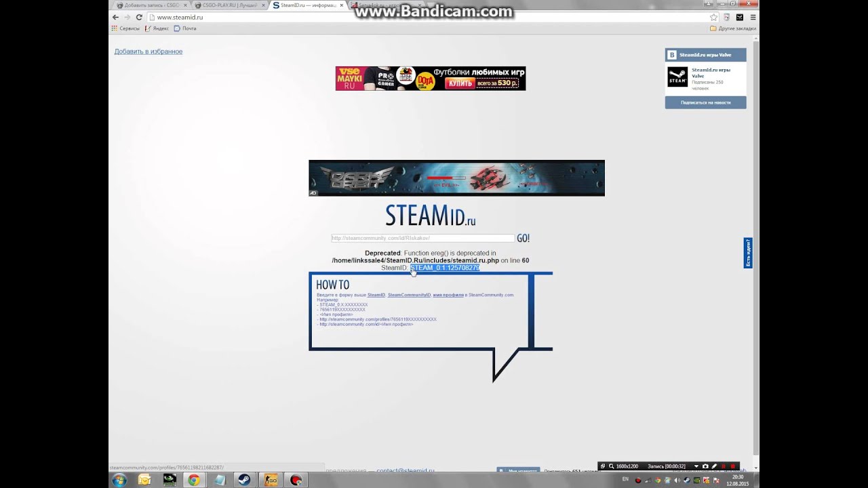Open the Другие закладки bookmarks folder
Screen dimensions: 868x488
(733, 28)
